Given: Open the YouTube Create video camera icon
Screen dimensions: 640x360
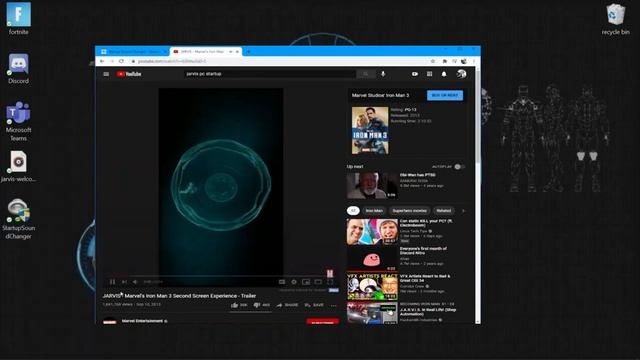Looking at the screenshot, I should point(415,74).
